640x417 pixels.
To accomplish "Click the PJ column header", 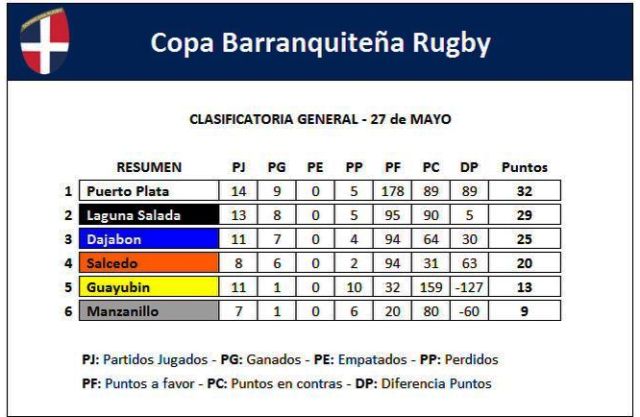I will (238, 167).
